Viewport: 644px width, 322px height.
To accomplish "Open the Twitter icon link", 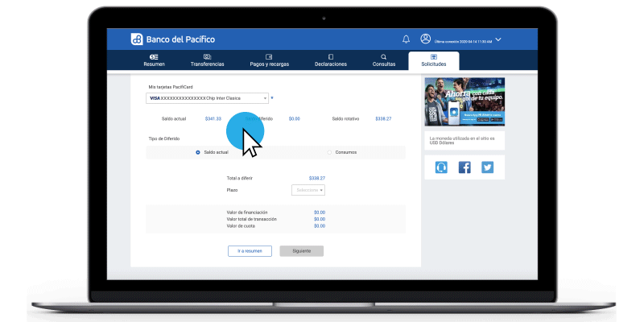I will (x=488, y=167).
